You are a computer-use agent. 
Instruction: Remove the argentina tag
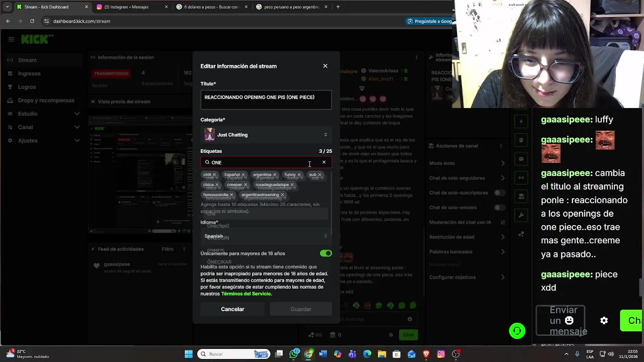(x=274, y=175)
